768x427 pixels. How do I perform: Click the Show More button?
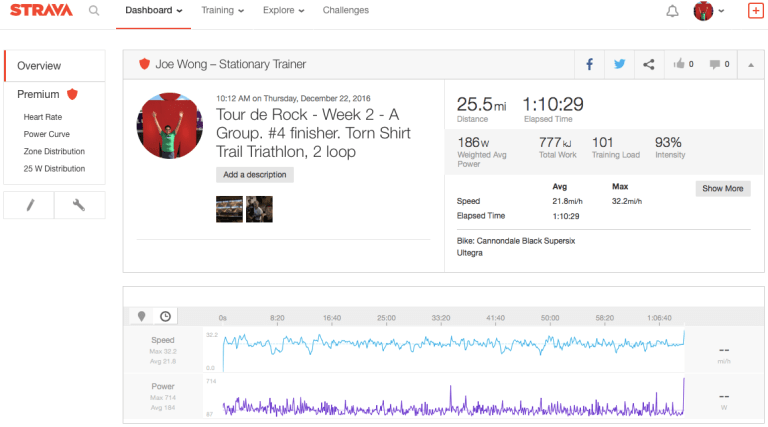point(722,188)
